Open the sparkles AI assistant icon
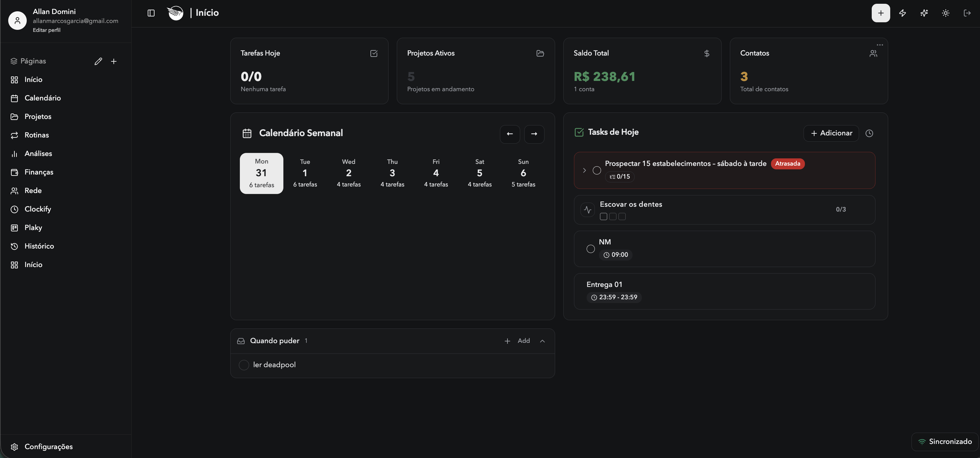The height and width of the screenshot is (458, 980). coord(924,13)
